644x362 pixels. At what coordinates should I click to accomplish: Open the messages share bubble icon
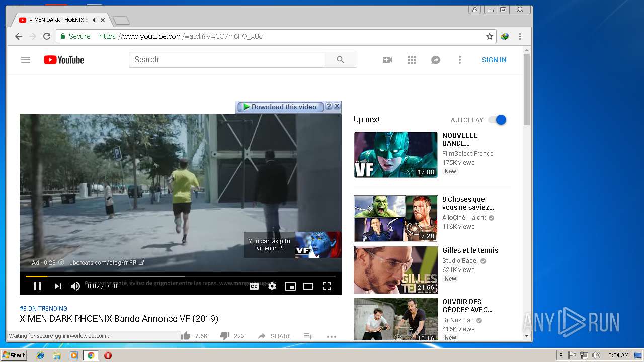pyautogui.click(x=436, y=60)
